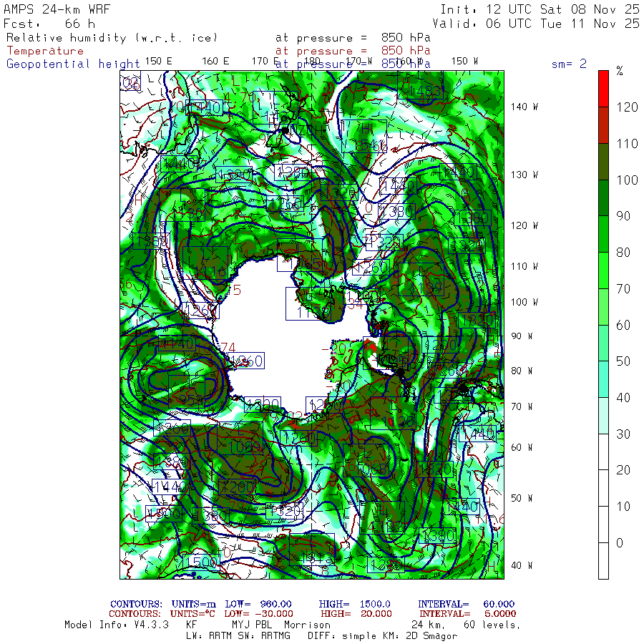Click the red 'UNITS=°C' contour text
Image resolution: width=644 pixels, height=644 pixels.
point(192,614)
